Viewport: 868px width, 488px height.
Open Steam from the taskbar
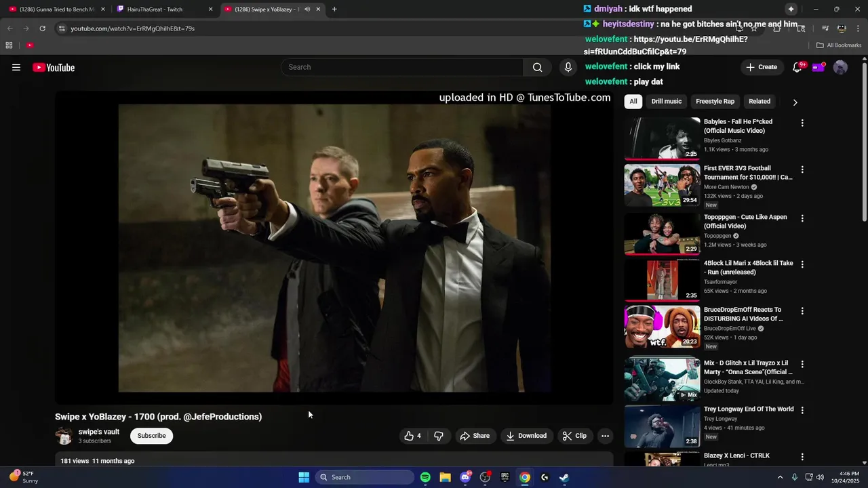(x=564, y=477)
